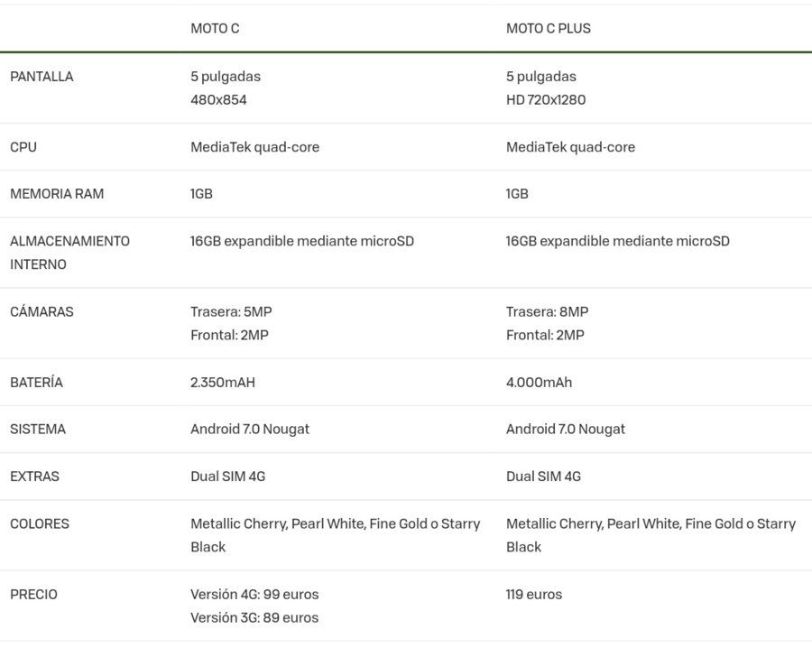Select the ALMACENAMIENTO INTERNO label
This screenshot has width=812, height=657.
69,253
